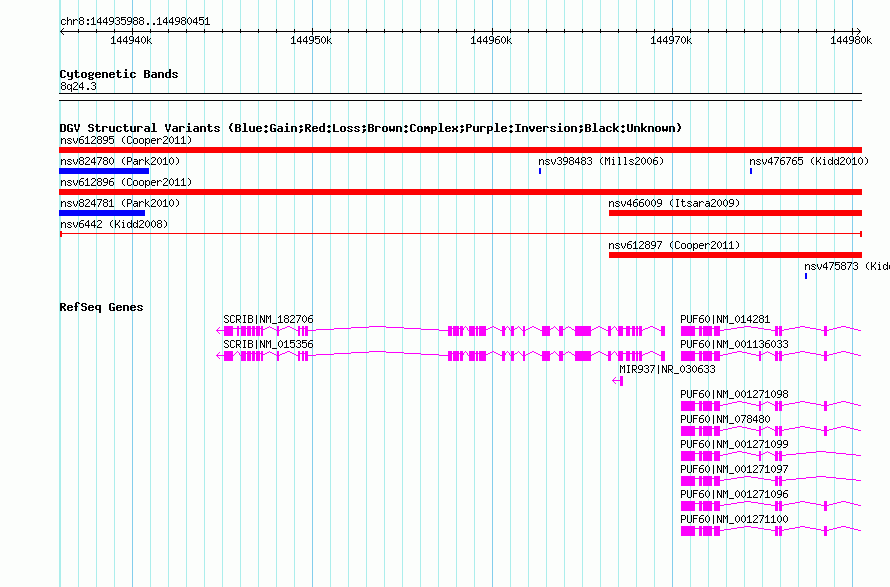Viewport: 890px width, 587px height.
Task: Select the nsv612897 (Cooper2011) red bar
Action: click(736, 255)
